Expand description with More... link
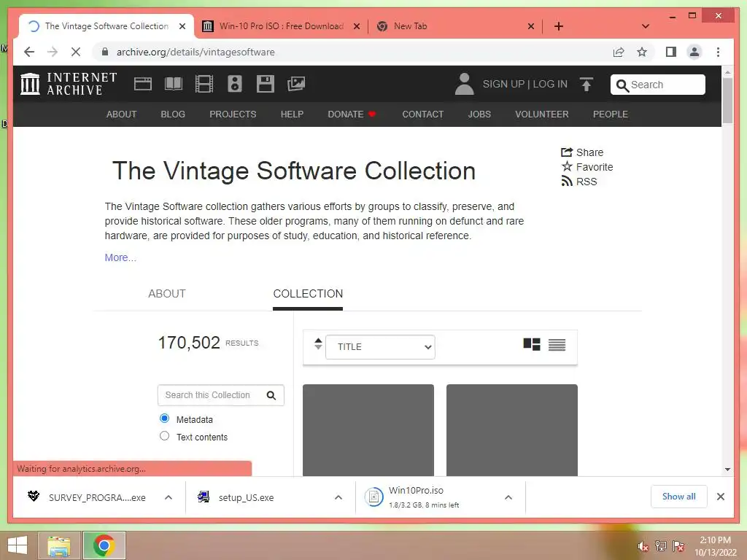The height and width of the screenshot is (560, 747). tap(120, 257)
